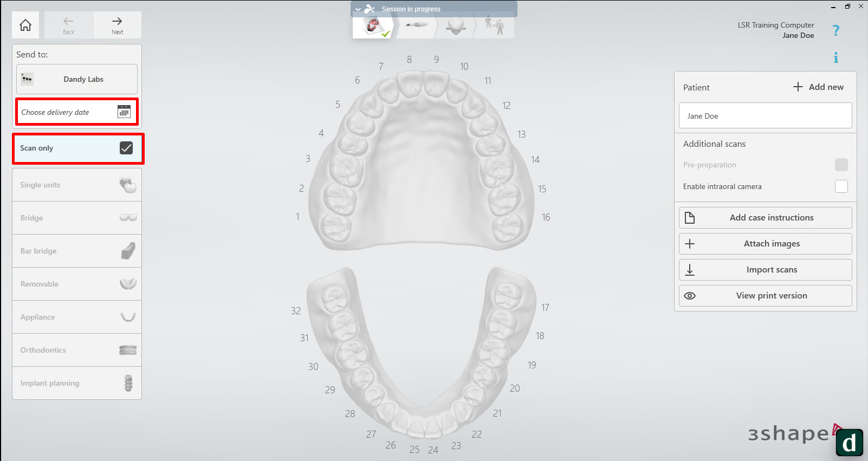This screenshot has width=868, height=461.
Task: Uncheck the Scan only checkbox
Action: pos(126,148)
